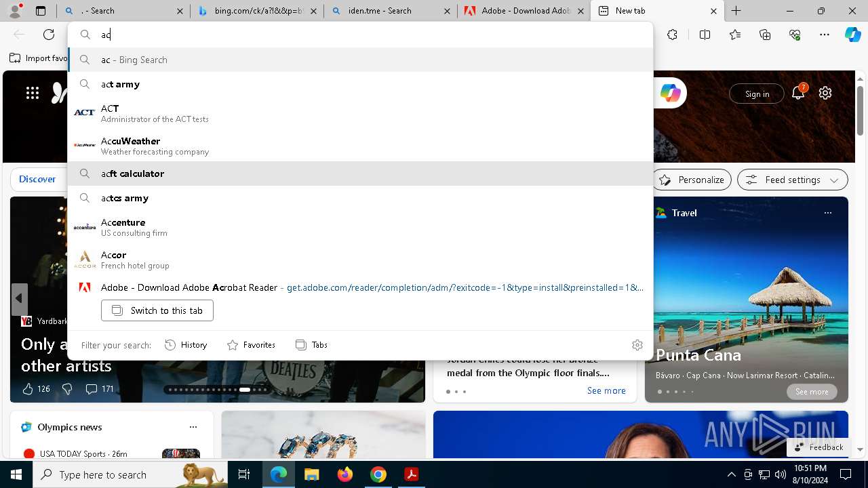Open Import favorites bookmark bar item
This screenshot has width=868, height=488.
[39, 58]
